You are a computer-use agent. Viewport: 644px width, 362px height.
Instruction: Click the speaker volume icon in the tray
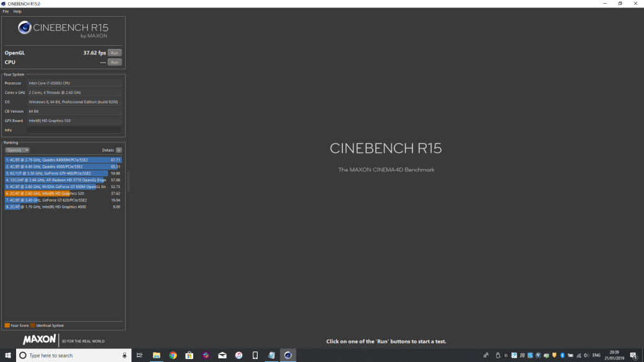coord(587,355)
